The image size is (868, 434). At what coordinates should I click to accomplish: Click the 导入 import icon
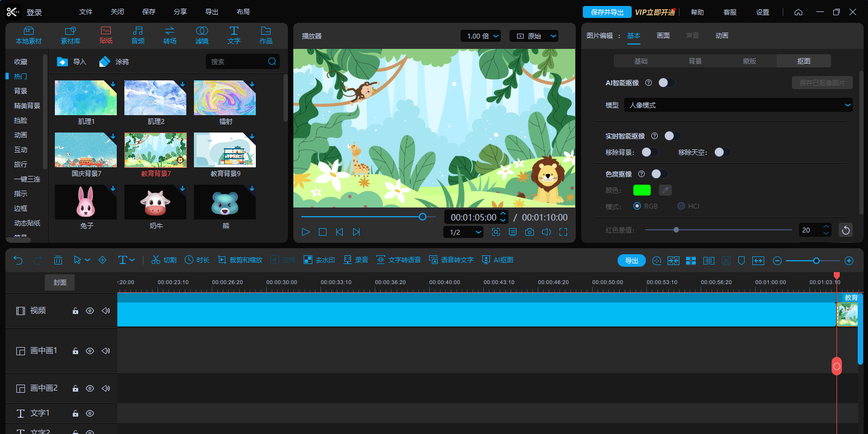click(x=62, y=62)
